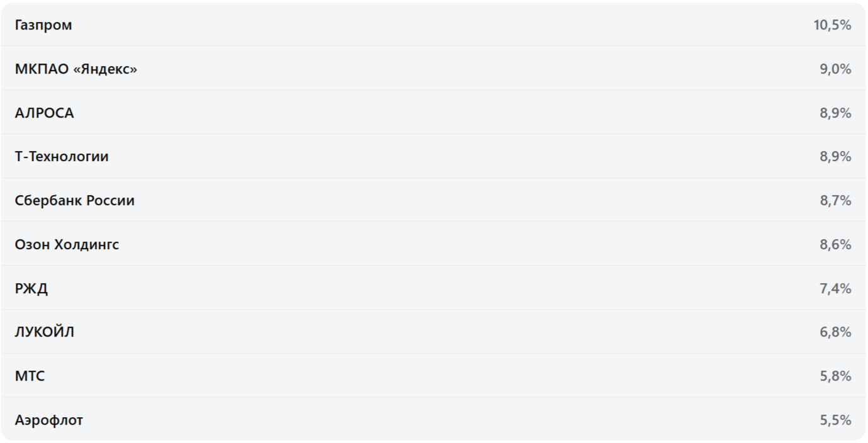Select the Озон Холдингс row label

click(67, 245)
